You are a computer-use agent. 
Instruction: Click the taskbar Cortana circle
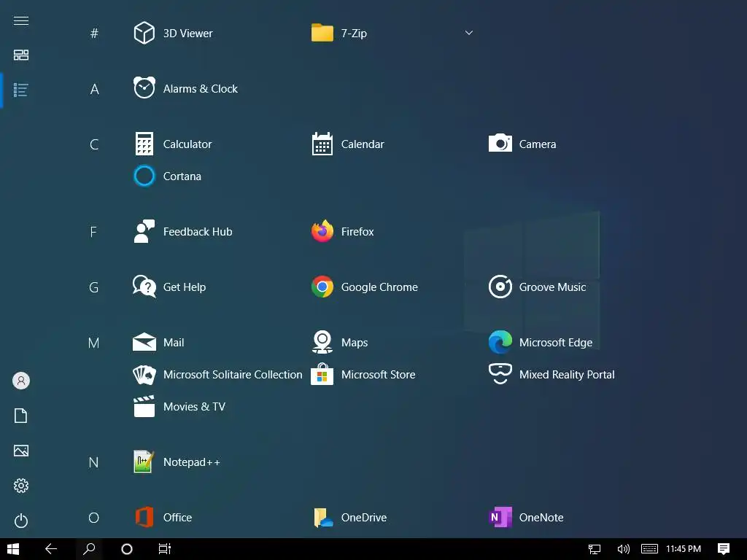(127, 549)
